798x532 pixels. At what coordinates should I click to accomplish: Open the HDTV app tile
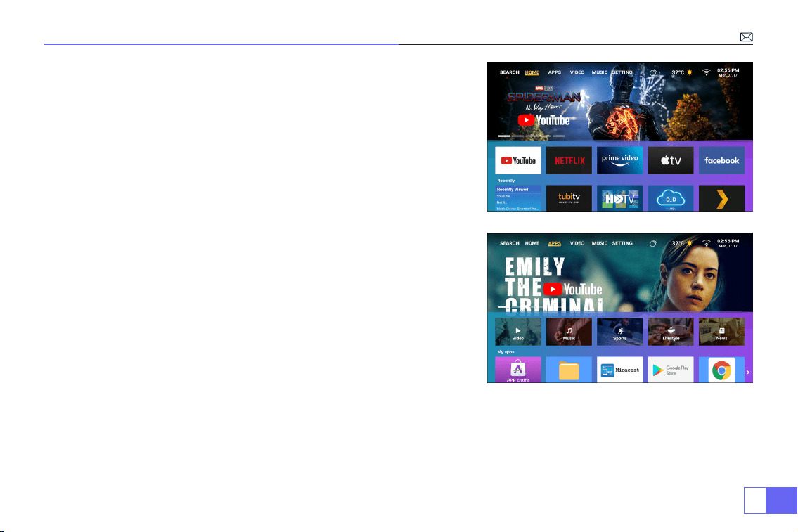click(x=620, y=198)
